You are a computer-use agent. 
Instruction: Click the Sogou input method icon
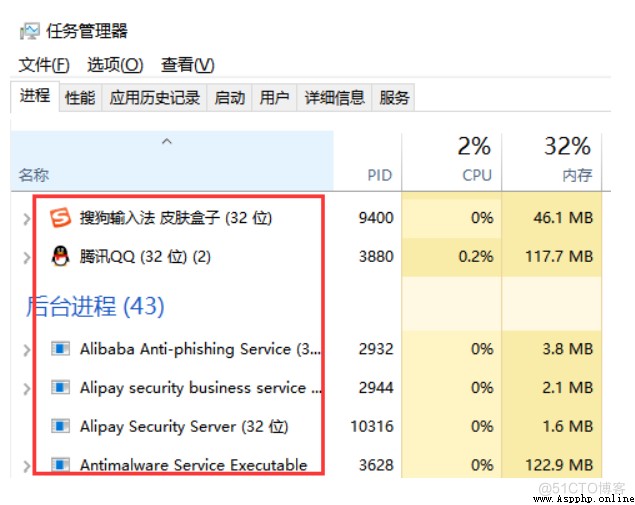click(60, 218)
